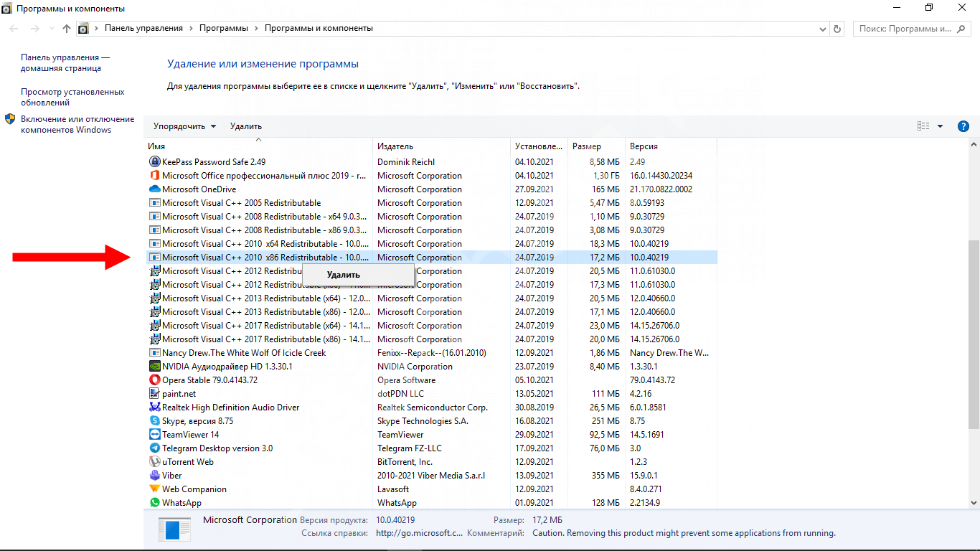Click the forward navigation arrow
980x551 pixels.
click(x=35, y=29)
